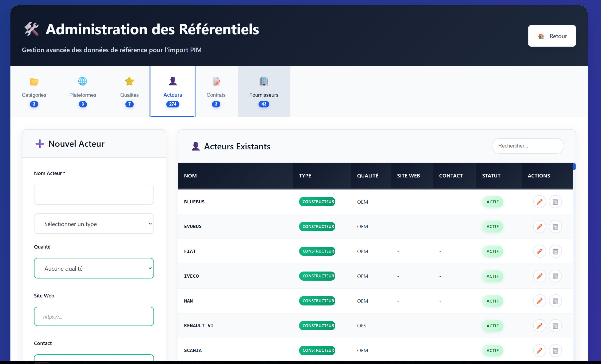Edit BLUEBUS with the pencil icon

(540, 202)
